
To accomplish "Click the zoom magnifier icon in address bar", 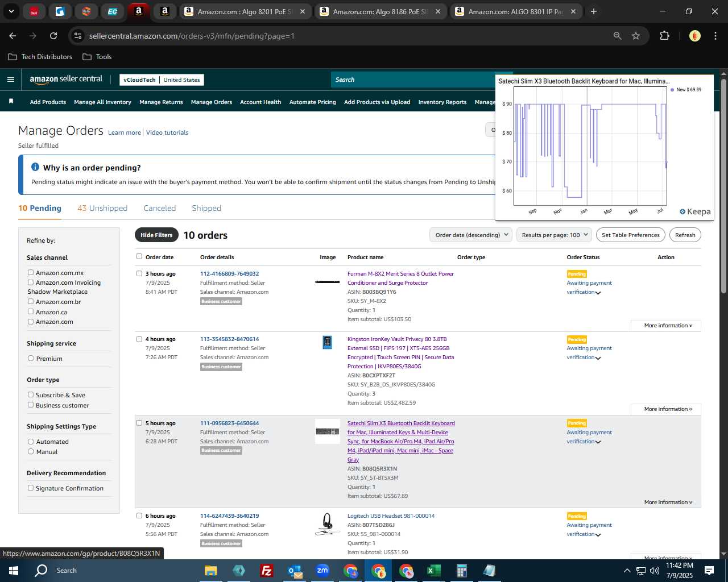I will [x=618, y=36].
